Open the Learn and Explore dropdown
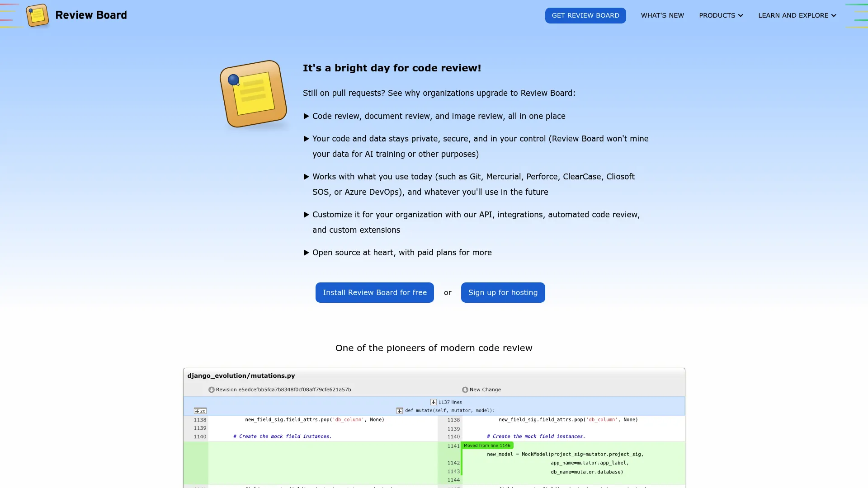The height and width of the screenshot is (488, 868). click(797, 15)
